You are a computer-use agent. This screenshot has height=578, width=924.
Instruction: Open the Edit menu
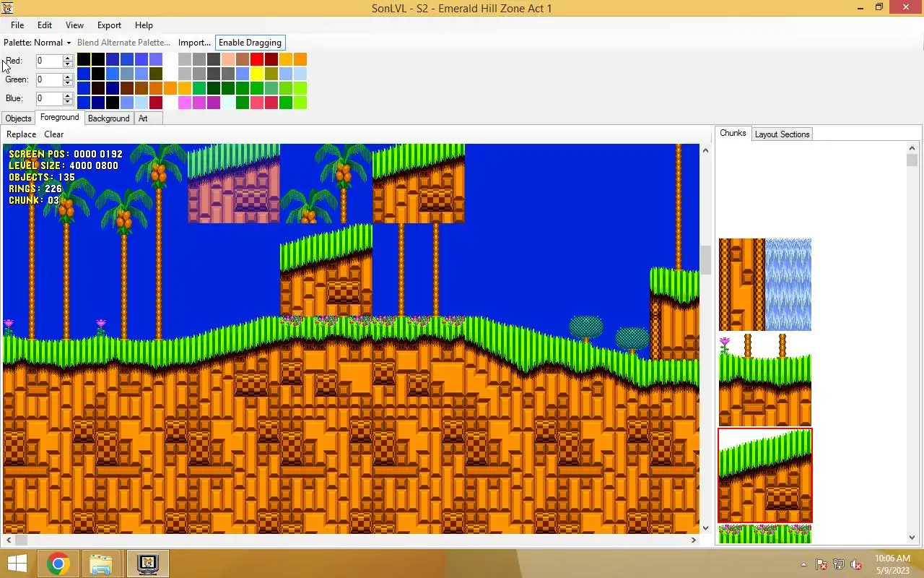45,25
